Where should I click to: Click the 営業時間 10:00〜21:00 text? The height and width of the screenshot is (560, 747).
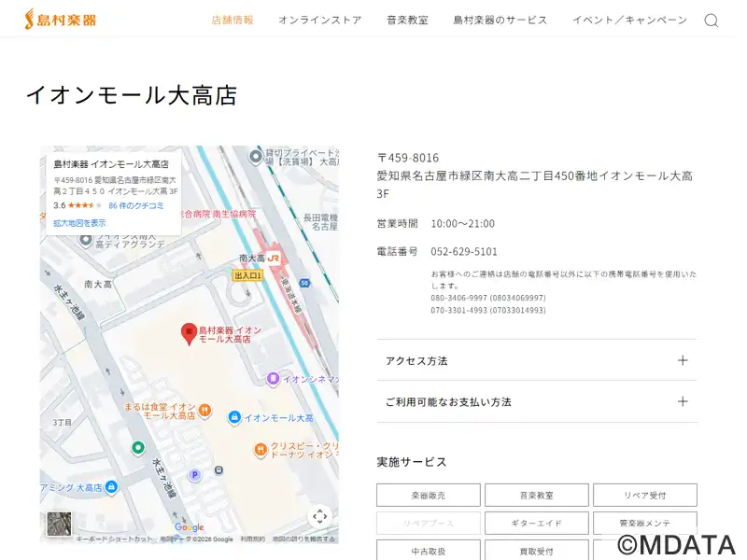436,223
